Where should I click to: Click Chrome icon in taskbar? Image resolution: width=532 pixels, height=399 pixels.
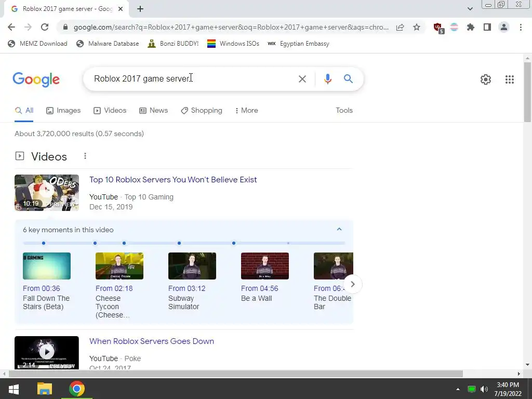77,389
